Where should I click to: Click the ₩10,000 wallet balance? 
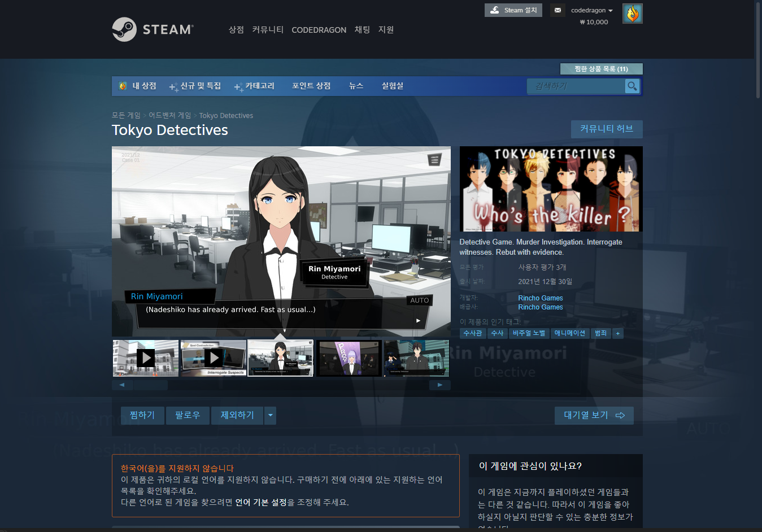[x=594, y=22]
